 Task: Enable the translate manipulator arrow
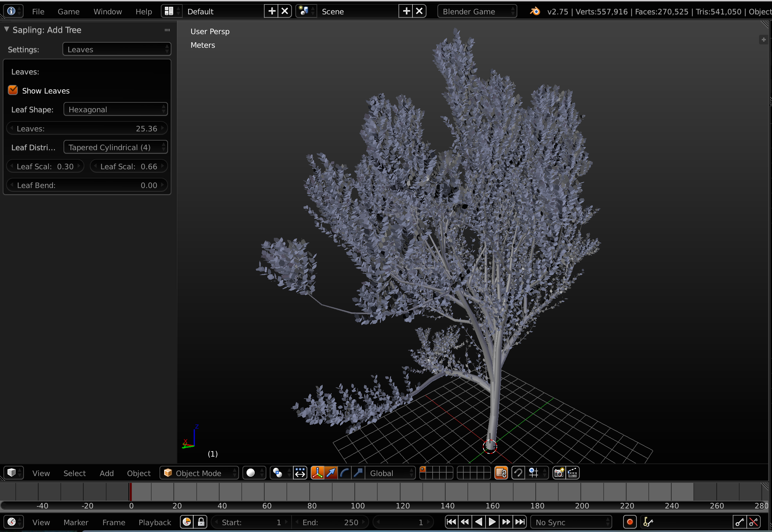[331, 473]
